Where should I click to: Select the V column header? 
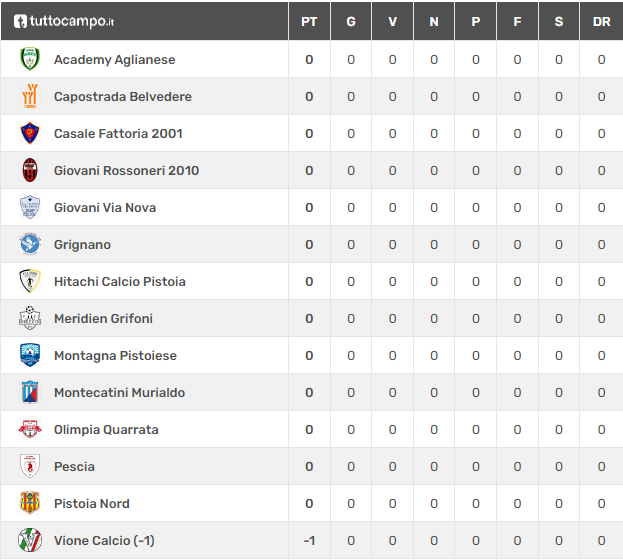click(x=392, y=21)
